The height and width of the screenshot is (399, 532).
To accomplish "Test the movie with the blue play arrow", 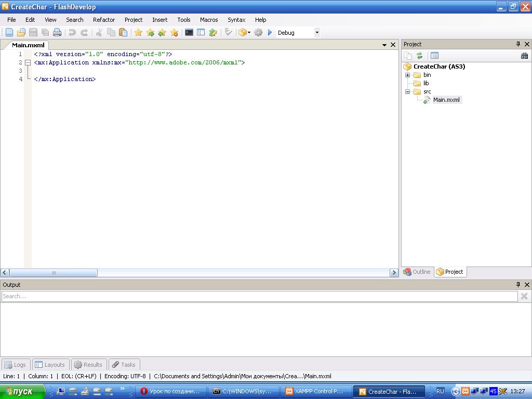I will [x=270, y=33].
